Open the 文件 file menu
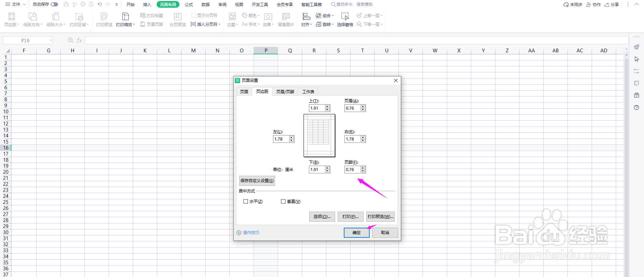Screen dimensions: 644x277 click(15, 4)
